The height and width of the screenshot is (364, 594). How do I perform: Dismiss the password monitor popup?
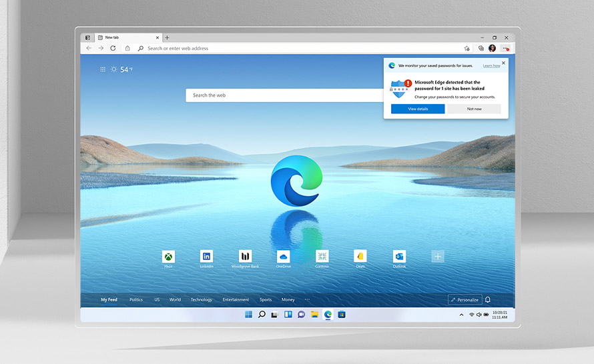click(503, 63)
